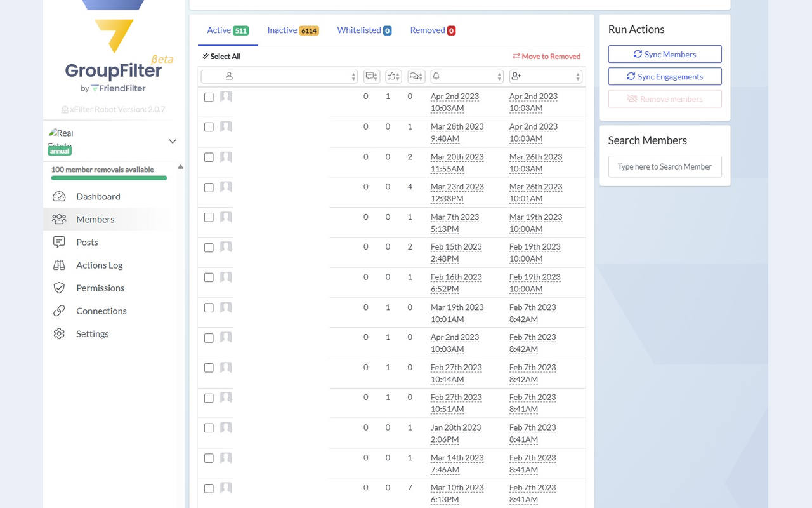Switch to the Inactive 6114 tab
The image size is (812, 508).
pyautogui.click(x=293, y=30)
